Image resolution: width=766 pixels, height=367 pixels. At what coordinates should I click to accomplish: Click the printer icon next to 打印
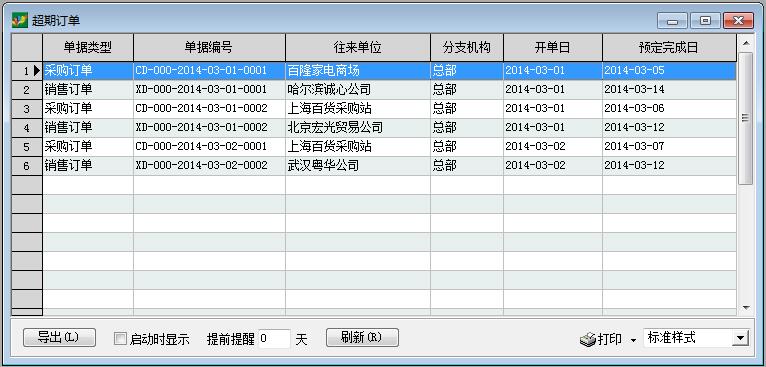[587, 339]
